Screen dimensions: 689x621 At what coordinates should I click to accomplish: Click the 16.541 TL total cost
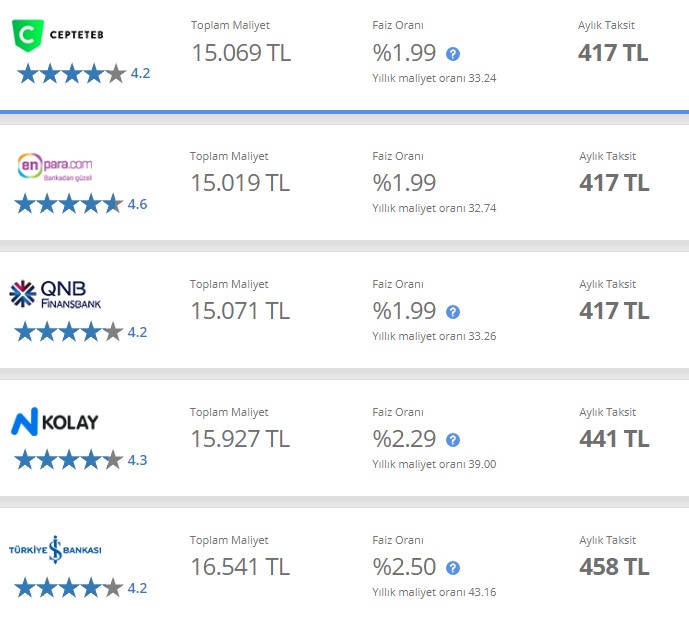point(240,567)
